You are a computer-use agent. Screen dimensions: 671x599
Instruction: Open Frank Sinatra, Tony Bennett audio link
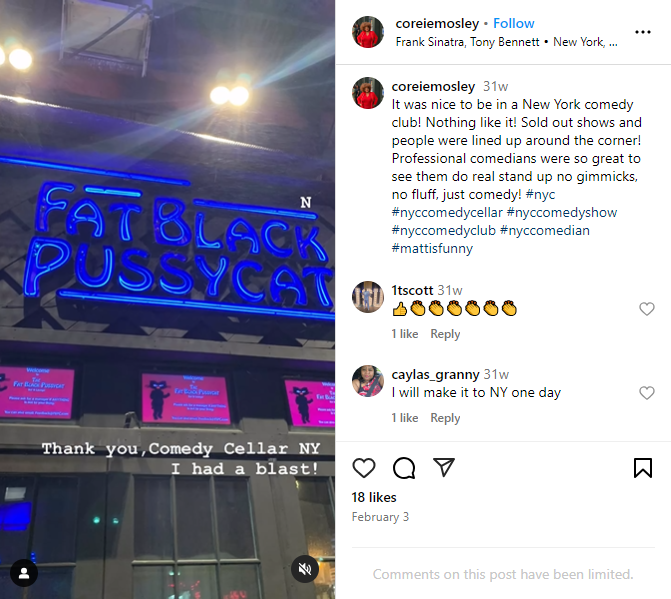[x=467, y=42]
